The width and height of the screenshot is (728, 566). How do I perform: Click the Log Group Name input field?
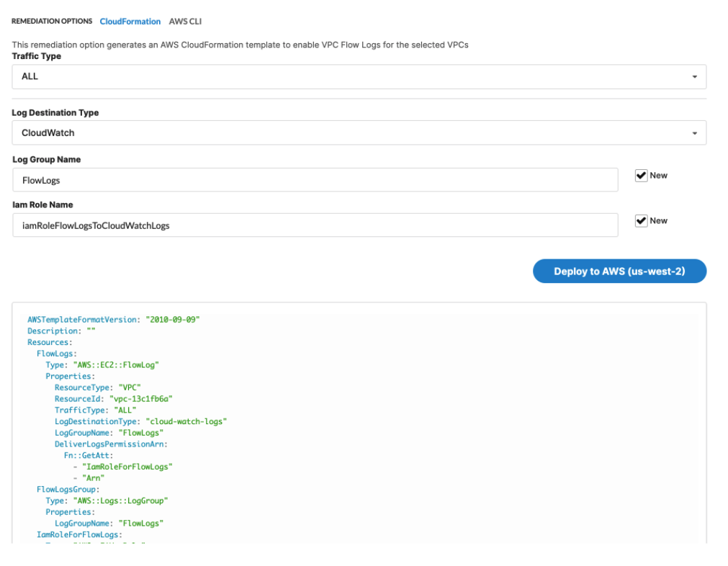pyautogui.click(x=315, y=180)
